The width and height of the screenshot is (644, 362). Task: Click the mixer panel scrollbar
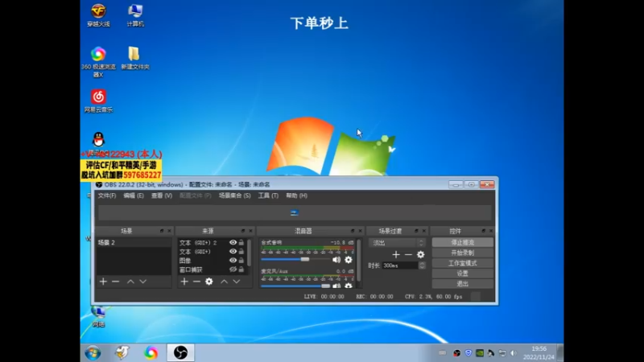click(358, 260)
